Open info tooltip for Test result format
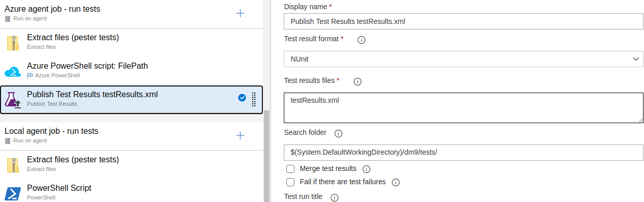The width and height of the screenshot is (644, 202). 362,40
